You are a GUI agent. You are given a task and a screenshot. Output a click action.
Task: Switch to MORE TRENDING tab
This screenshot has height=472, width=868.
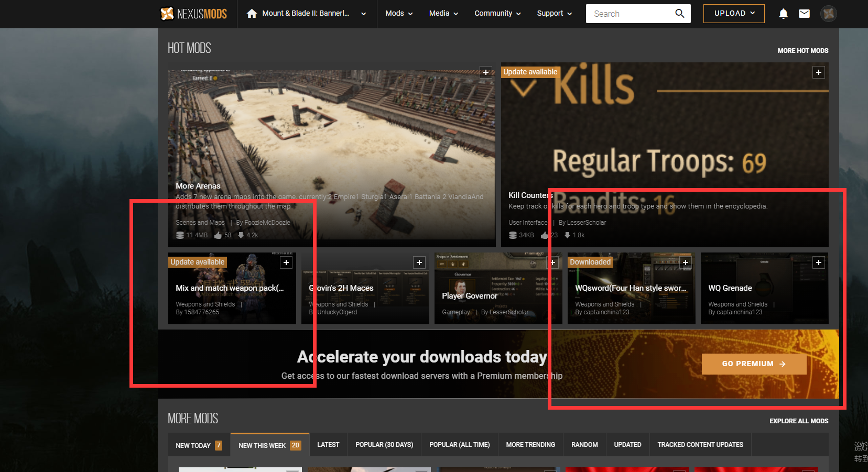(530, 445)
